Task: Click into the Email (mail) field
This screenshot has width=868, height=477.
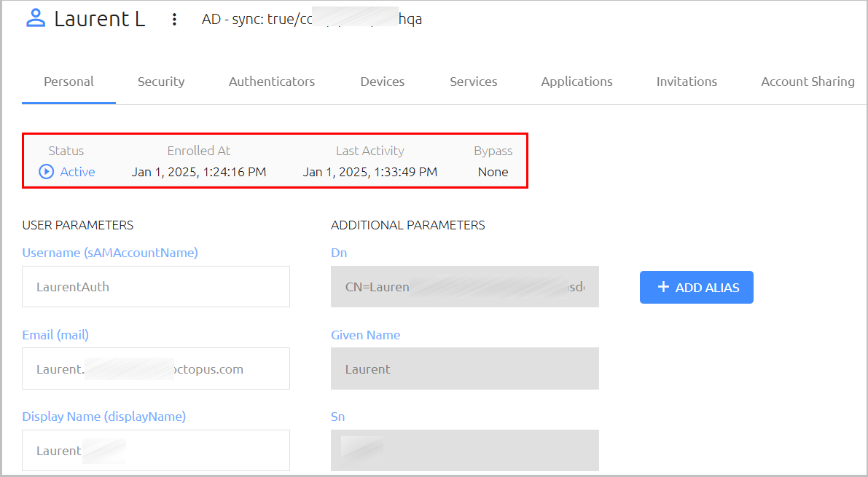Action: (155, 368)
